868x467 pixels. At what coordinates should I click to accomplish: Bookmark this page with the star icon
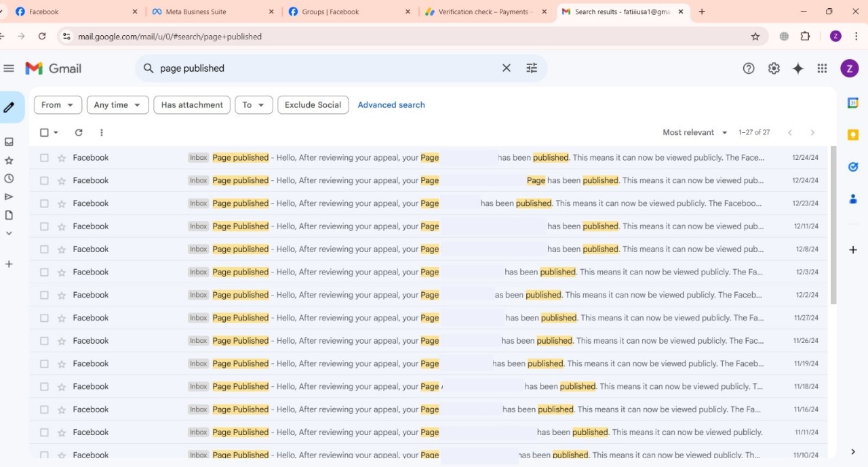pos(755,37)
